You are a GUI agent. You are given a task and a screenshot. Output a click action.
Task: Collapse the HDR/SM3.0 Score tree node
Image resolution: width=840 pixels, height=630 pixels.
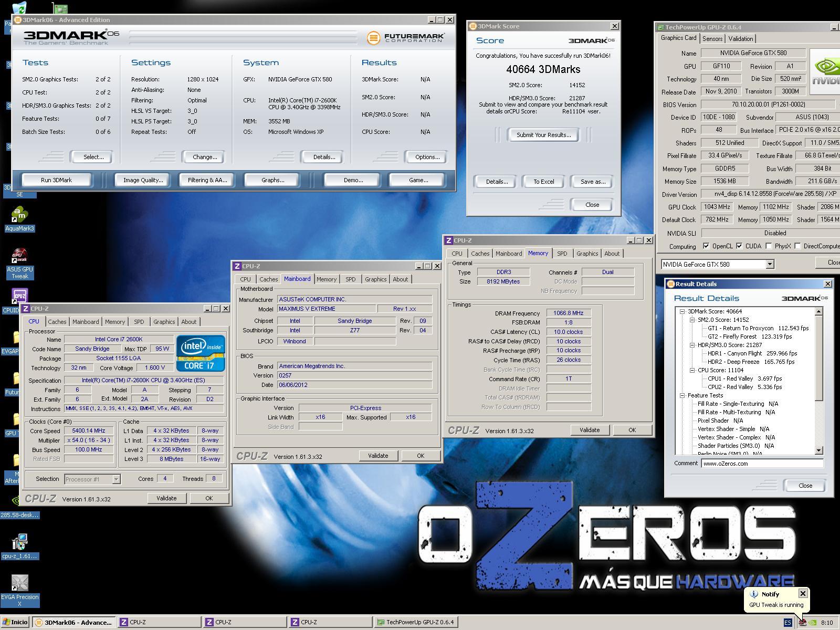pyautogui.click(x=692, y=345)
